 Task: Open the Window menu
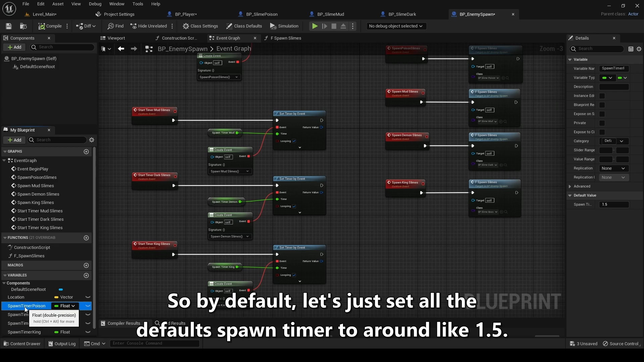(x=117, y=4)
